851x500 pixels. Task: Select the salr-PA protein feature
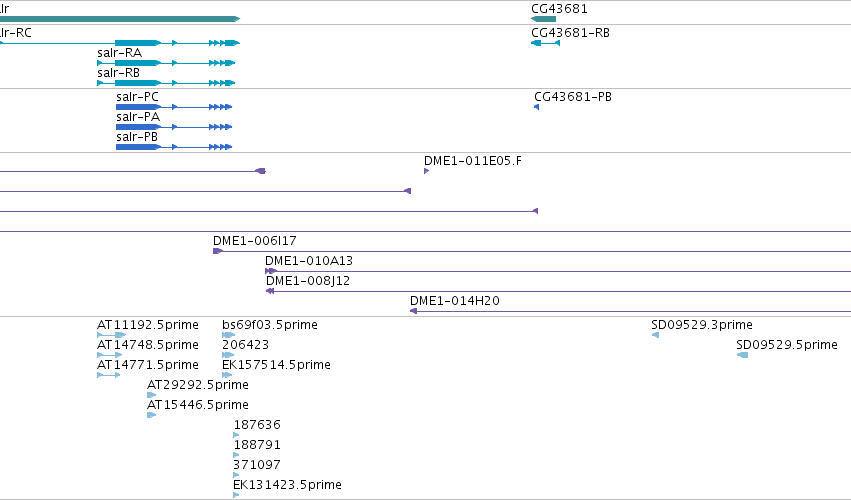174,127
